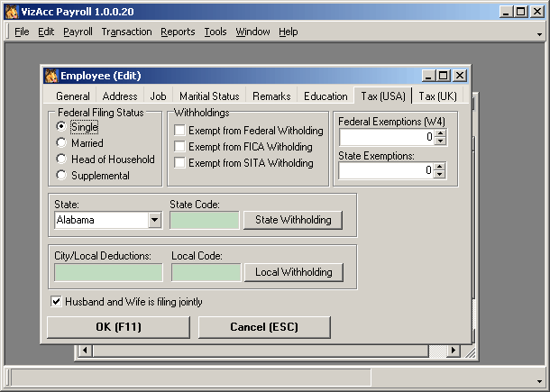Decrease Federal Exemptions (W4) value
Screen dimensions: 550x392
click(440, 141)
